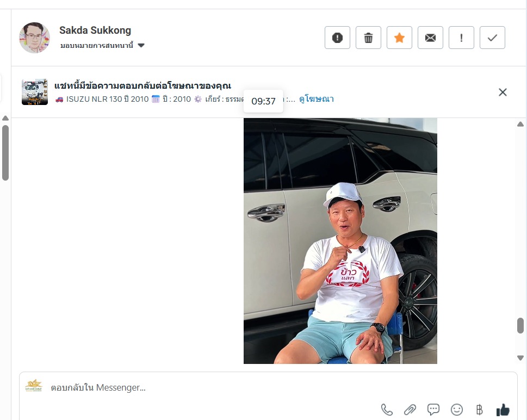Delete conversation using trash can icon
Viewport: 527px width, 420px height.
coord(368,38)
